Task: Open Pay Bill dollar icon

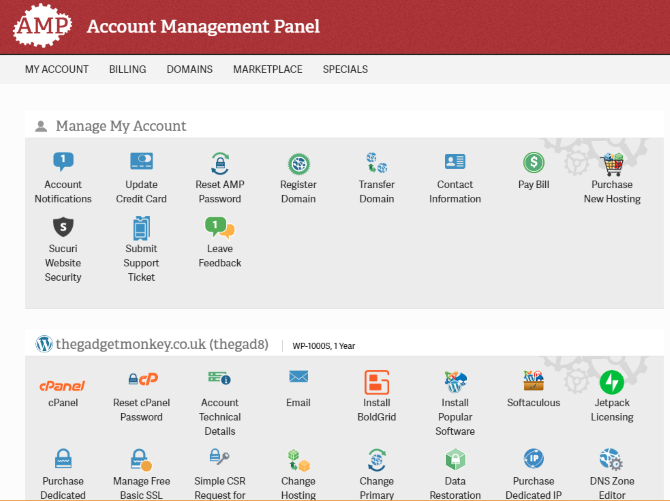Action: coord(534,162)
